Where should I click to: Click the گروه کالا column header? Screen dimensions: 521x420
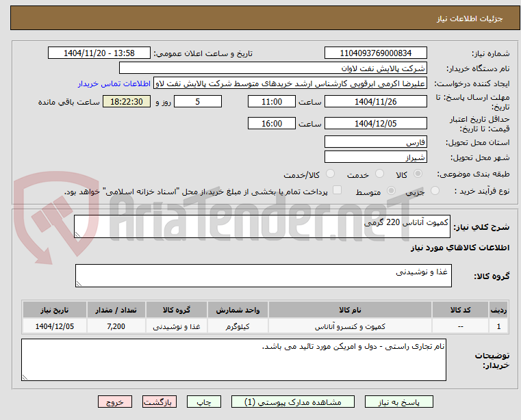[177, 310]
